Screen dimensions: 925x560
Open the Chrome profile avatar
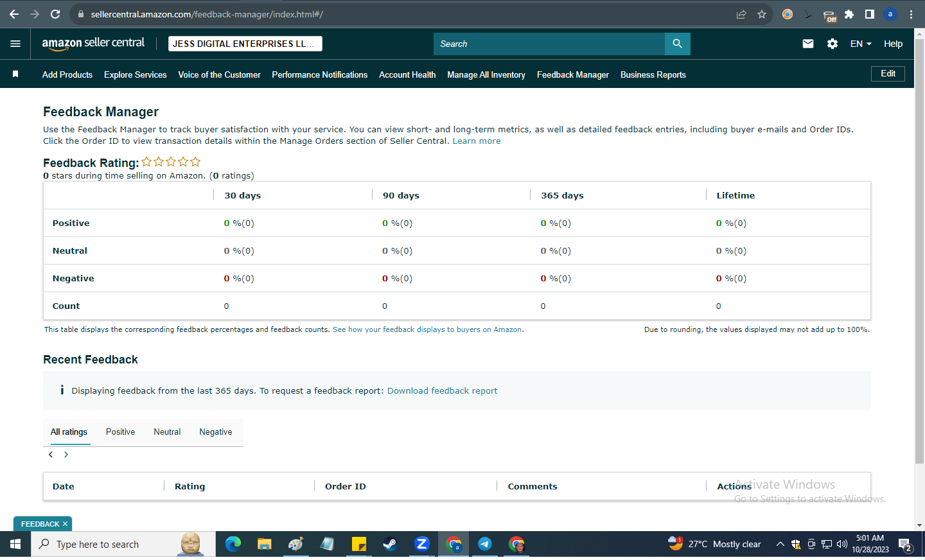890,14
